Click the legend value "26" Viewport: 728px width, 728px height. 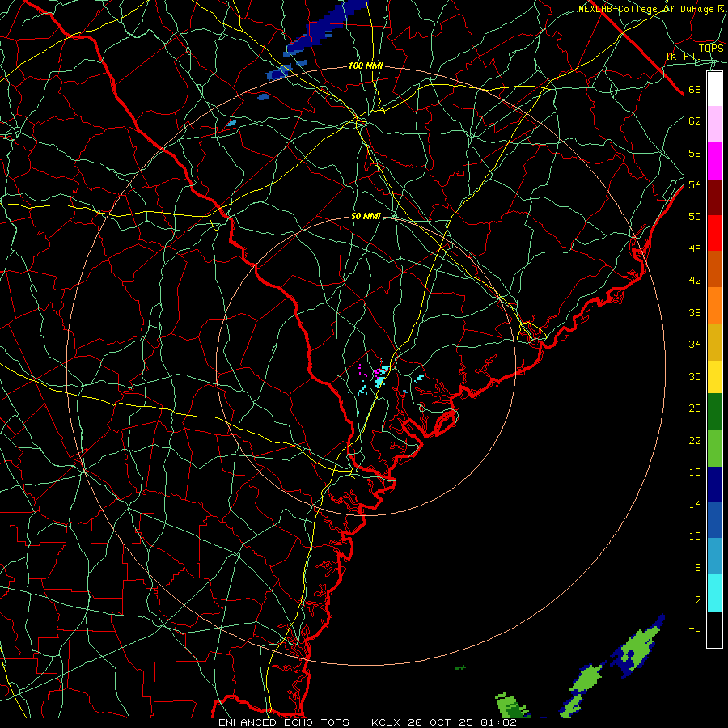point(695,408)
